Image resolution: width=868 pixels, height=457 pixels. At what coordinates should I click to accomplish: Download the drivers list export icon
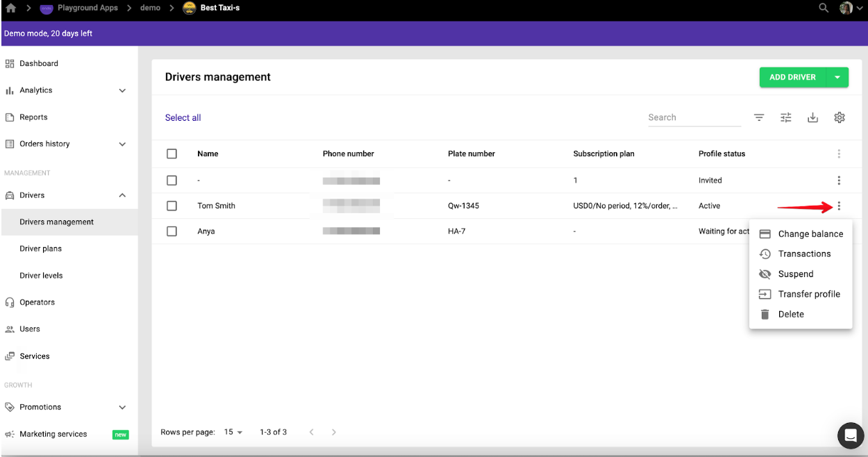pos(812,117)
